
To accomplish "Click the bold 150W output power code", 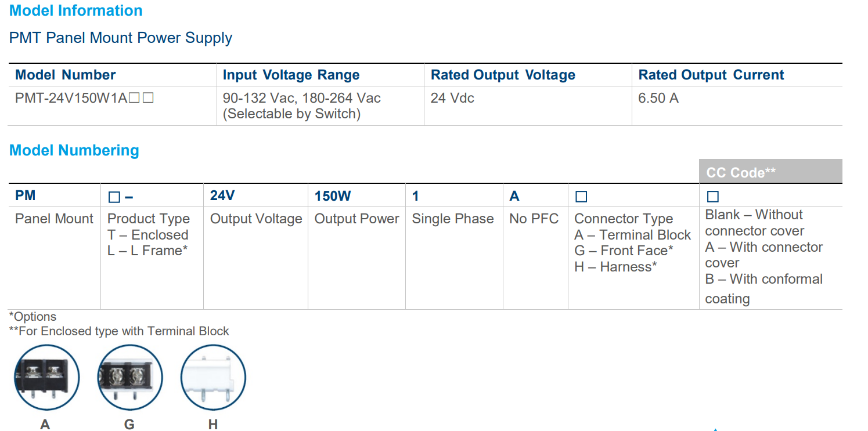I will coord(333,196).
